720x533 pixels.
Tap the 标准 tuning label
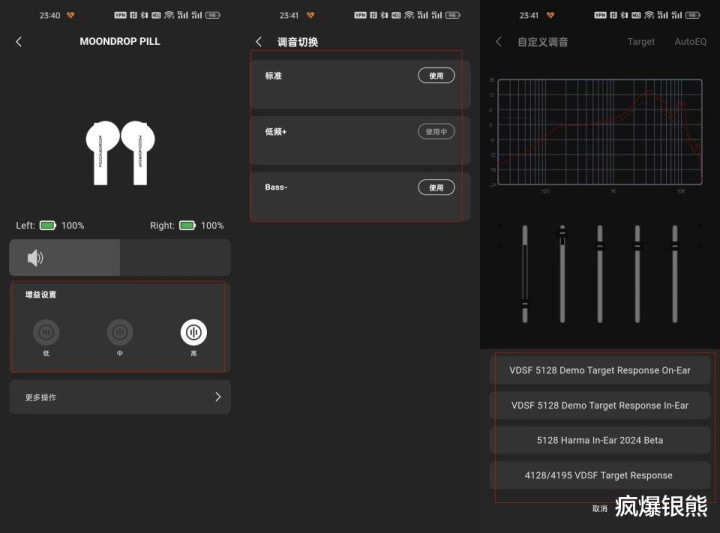tap(273, 76)
